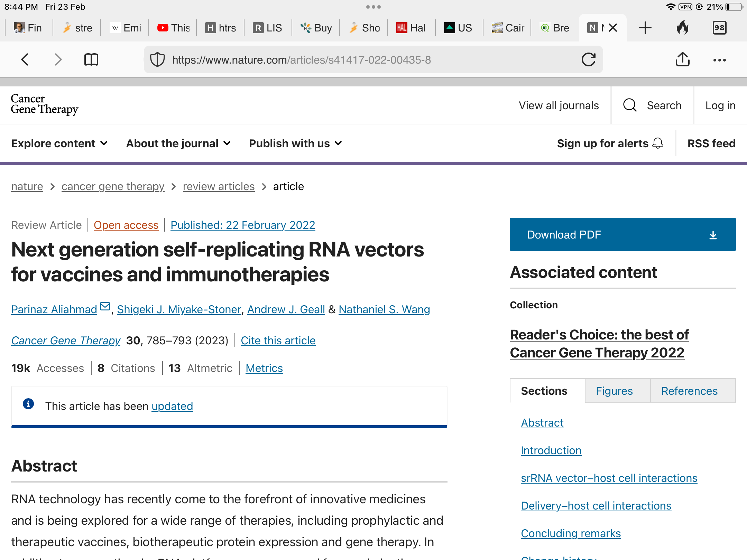Screen dimensions: 747x560
Task: Tap the battery indicator in status bar
Action: (735, 7)
